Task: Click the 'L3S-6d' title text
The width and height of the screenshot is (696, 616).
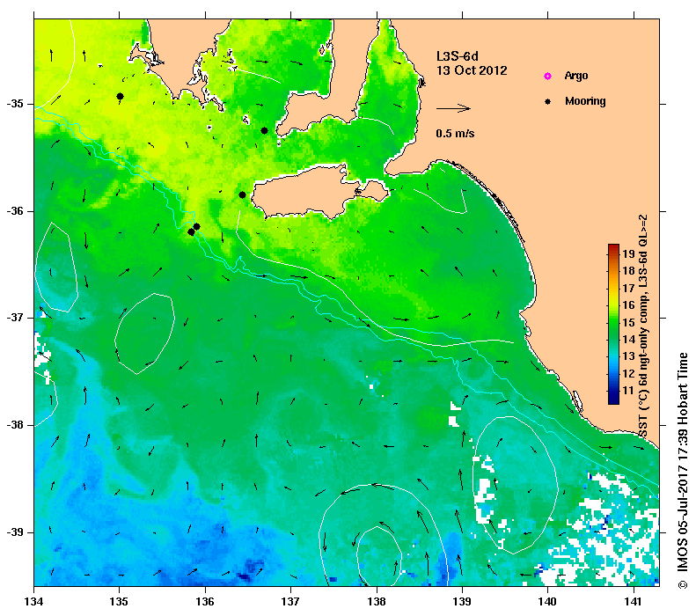Action: point(458,56)
